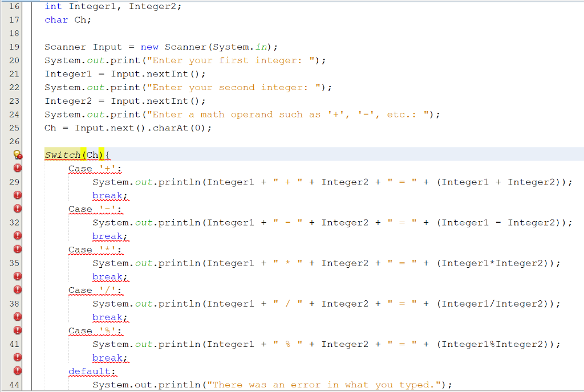
Task: Click the error icon beside the last break statement
Action: 17,358
